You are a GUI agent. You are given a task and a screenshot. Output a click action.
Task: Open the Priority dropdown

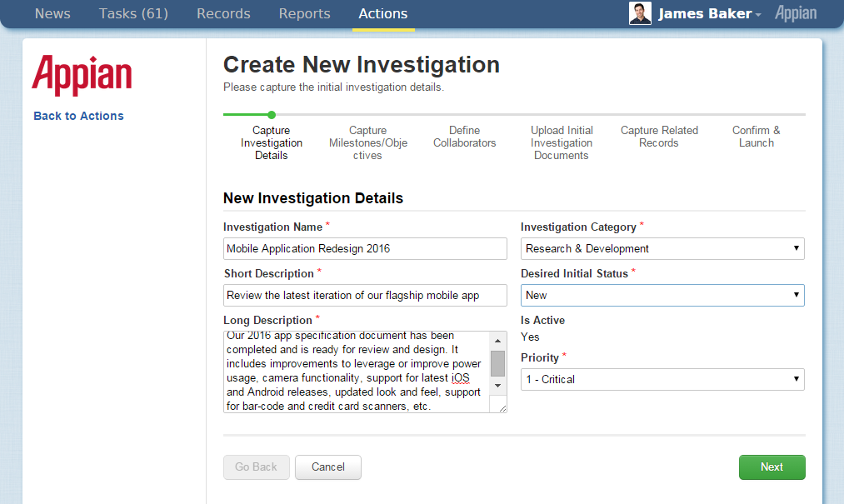662,379
